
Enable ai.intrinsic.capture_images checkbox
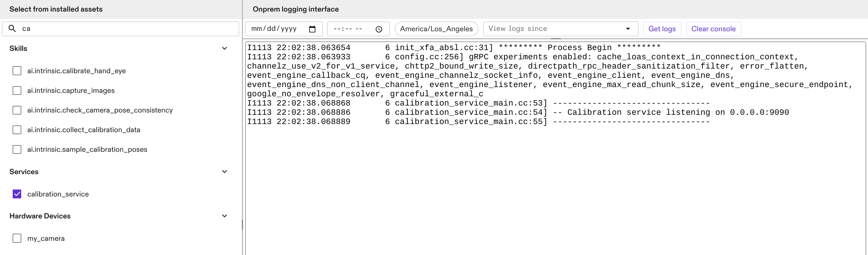17,91
